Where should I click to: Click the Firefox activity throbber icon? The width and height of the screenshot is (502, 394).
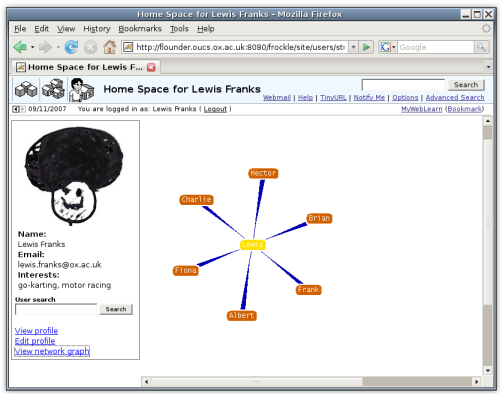[x=486, y=29]
